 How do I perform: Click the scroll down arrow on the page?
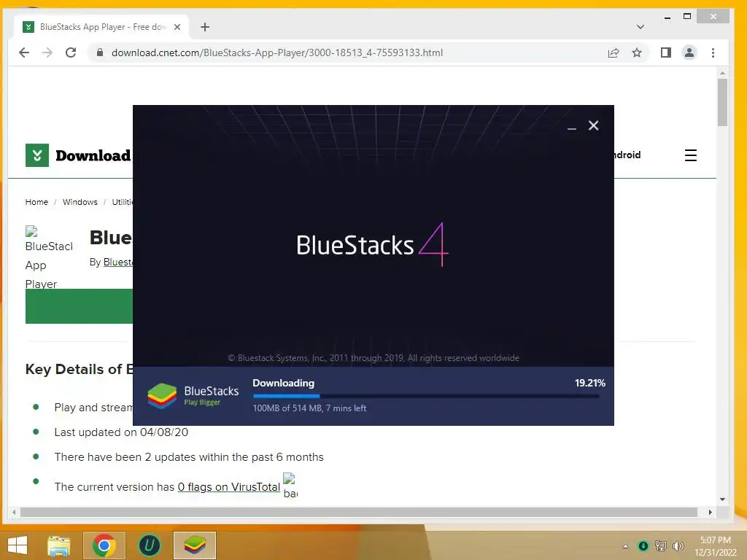722,499
